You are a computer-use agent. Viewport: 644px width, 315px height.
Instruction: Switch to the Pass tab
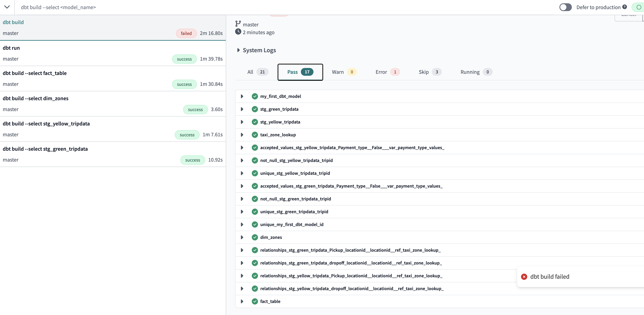click(x=300, y=72)
